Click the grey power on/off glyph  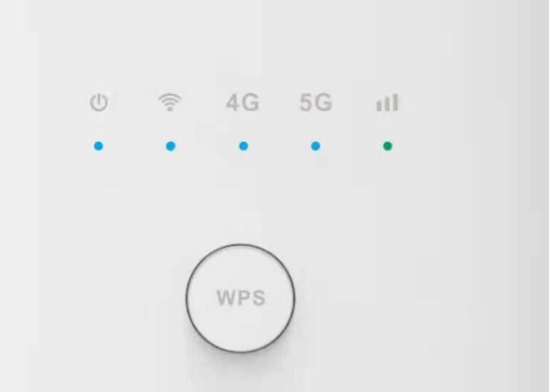[98, 103]
